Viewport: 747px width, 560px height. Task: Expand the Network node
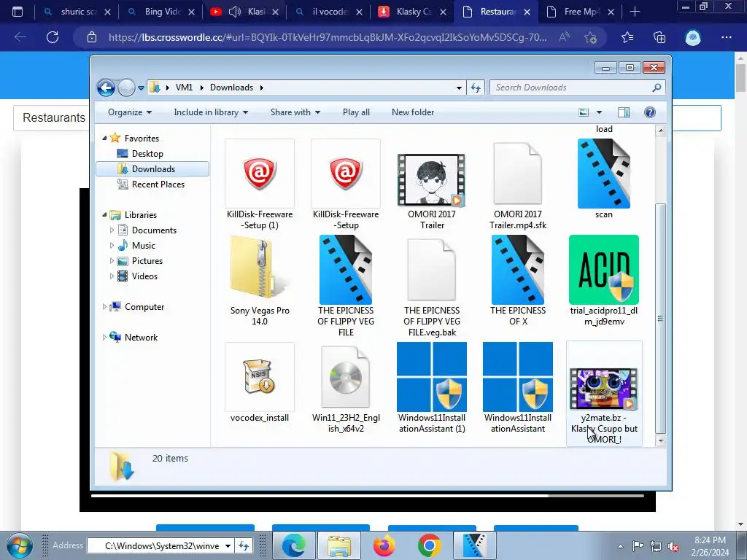(104, 337)
